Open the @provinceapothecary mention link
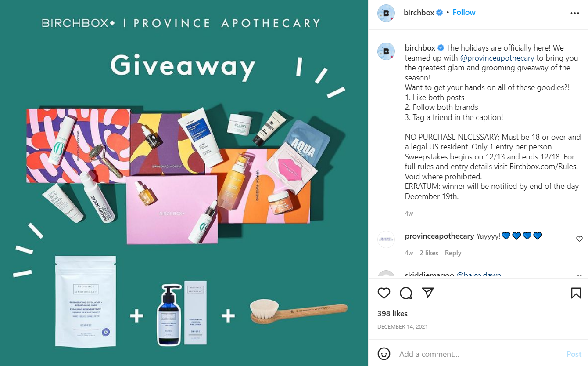This screenshot has height=366, width=588. 497,58
